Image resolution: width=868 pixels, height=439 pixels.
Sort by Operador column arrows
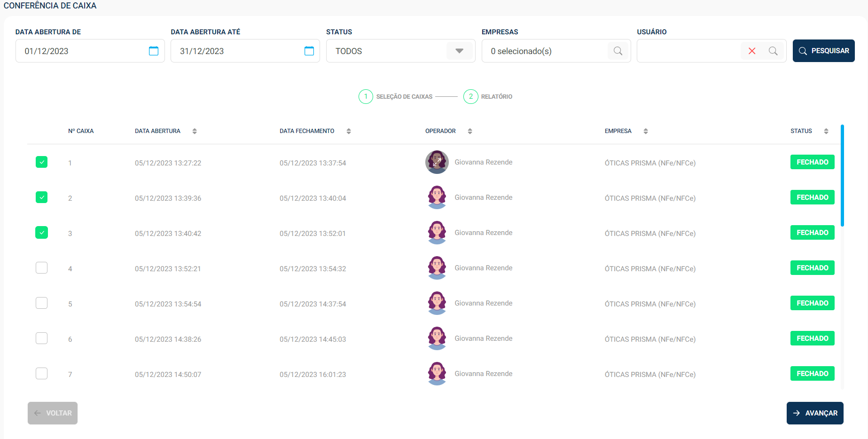click(x=470, y=131)
